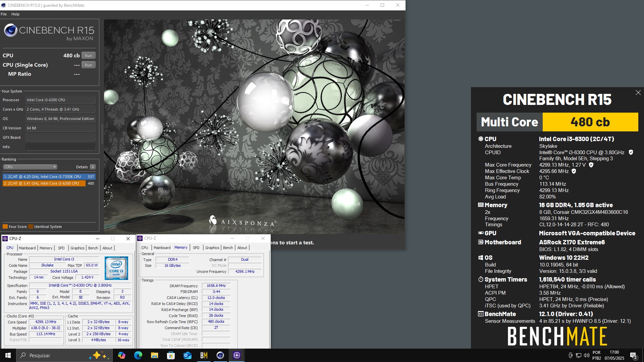Click the Memory section icon in BenchMate

481,205
